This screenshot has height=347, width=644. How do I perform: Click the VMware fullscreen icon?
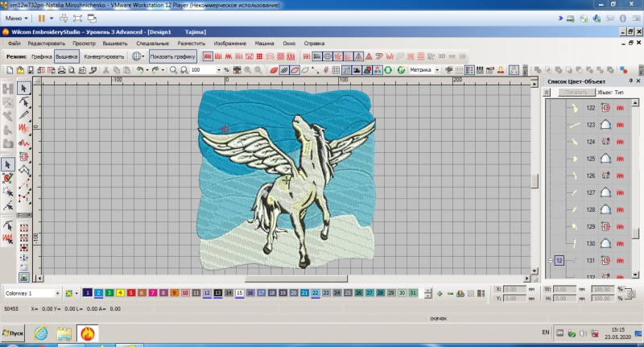coord(77,18)
